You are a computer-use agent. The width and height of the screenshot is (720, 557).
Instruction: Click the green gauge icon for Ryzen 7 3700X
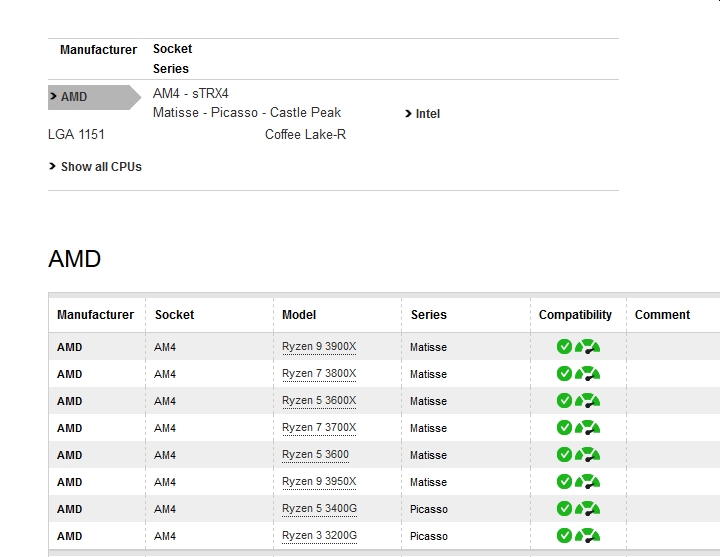(587, 428)
